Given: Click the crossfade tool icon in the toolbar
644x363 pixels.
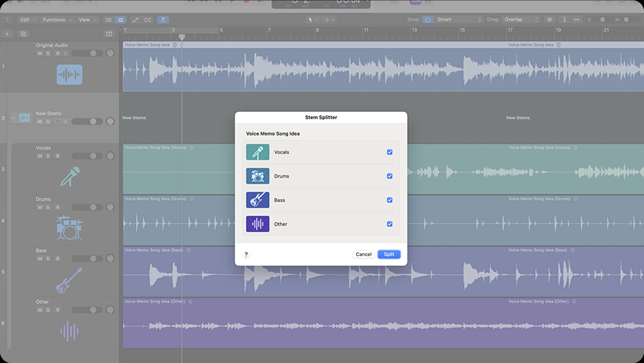Looking at the screenshot, I should pos(148,20).
